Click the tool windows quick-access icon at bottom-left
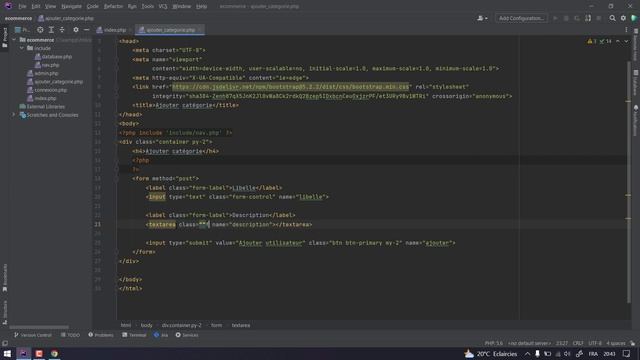640x360 pixels. click(5, 343)
